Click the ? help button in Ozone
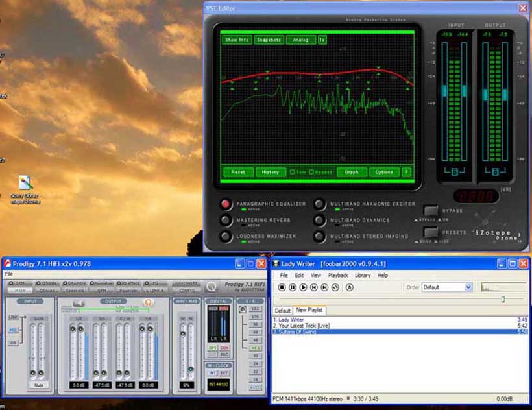The image size is (532, 410). pyautogui.click(x=407, y=173)
